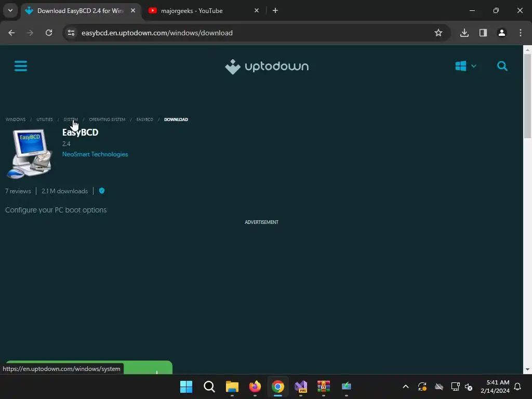Open the notifications bell
This screenshot has width=532, height=399.
(517, 387)
